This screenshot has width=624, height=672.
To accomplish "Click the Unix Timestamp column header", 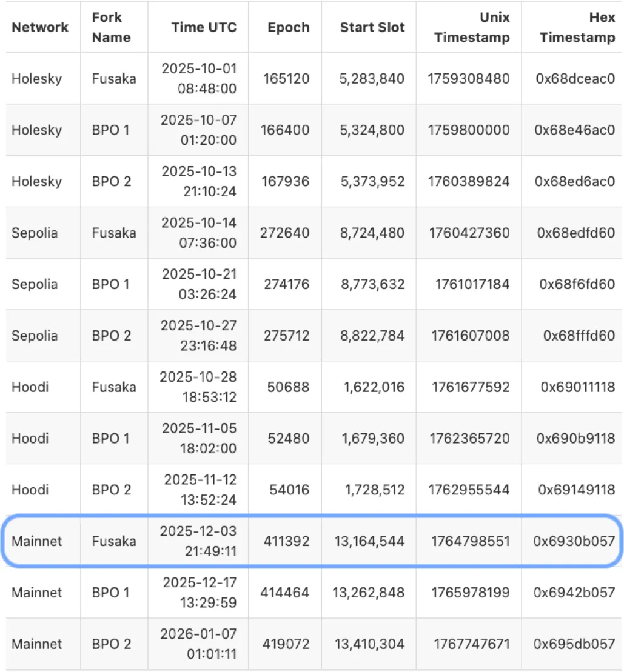I will tap(472, 27).
